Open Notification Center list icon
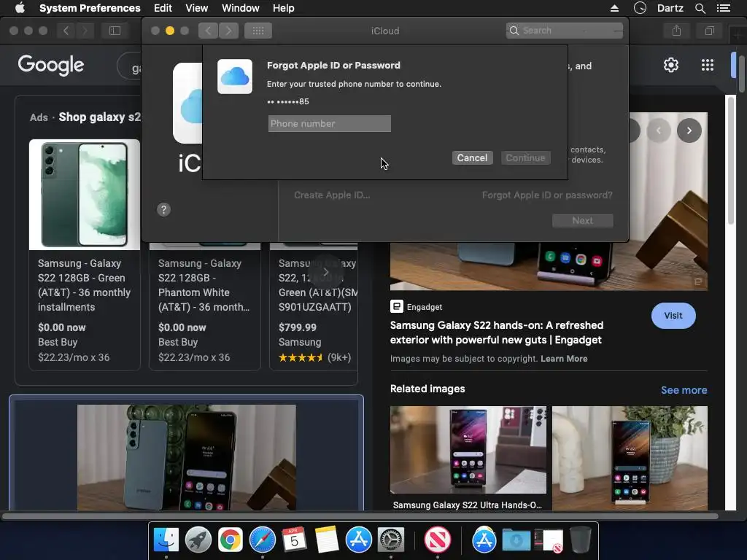 click(x=723, y=8)
